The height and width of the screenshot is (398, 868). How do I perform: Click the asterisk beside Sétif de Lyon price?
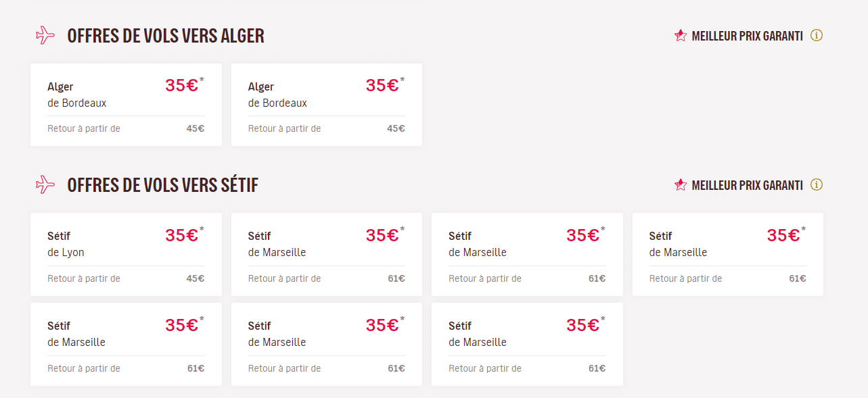click(201, 227)
